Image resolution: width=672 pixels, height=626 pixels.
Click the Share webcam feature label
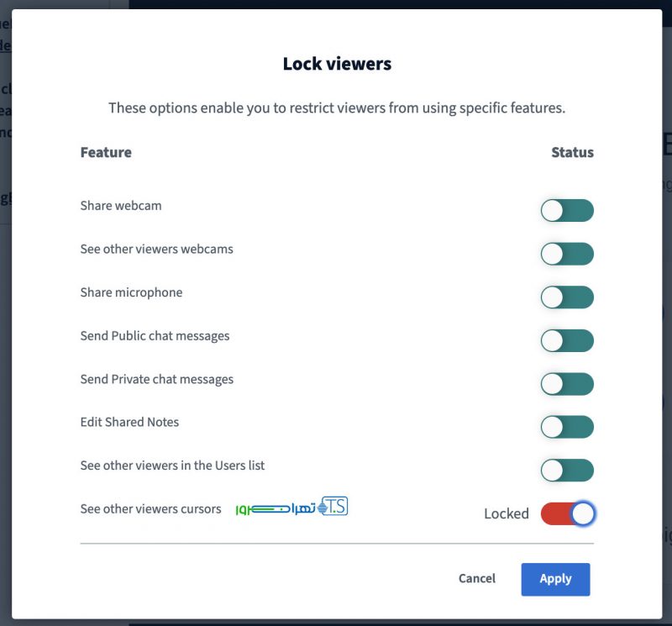pyautogui.click(x=121, y=205)
